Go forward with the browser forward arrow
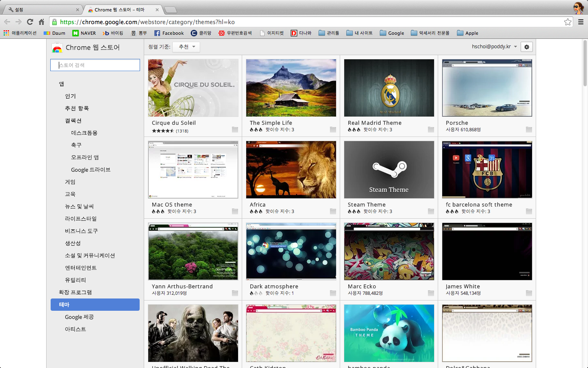Viewport: 588px width, 368px height. click(18, 22)
